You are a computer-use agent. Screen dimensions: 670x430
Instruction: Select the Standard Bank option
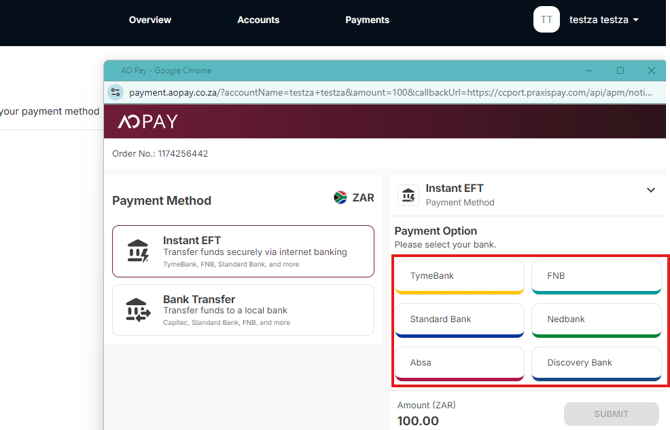(460, 320)
